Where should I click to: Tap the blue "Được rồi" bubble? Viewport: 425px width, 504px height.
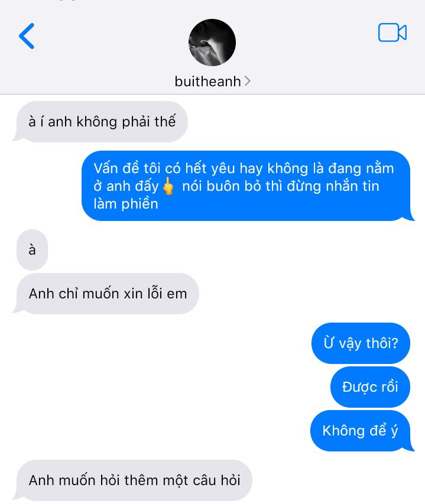coord(370,386)
